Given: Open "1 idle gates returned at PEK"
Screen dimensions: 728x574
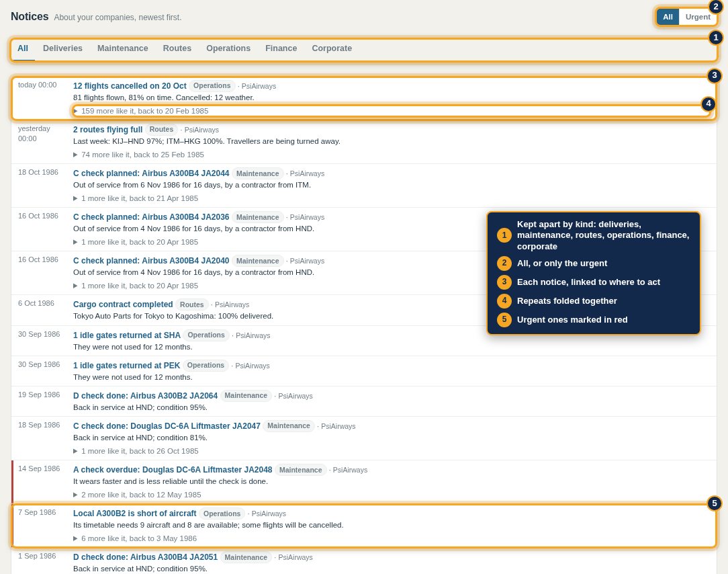Looking at the screenshot, I should 127,366.
